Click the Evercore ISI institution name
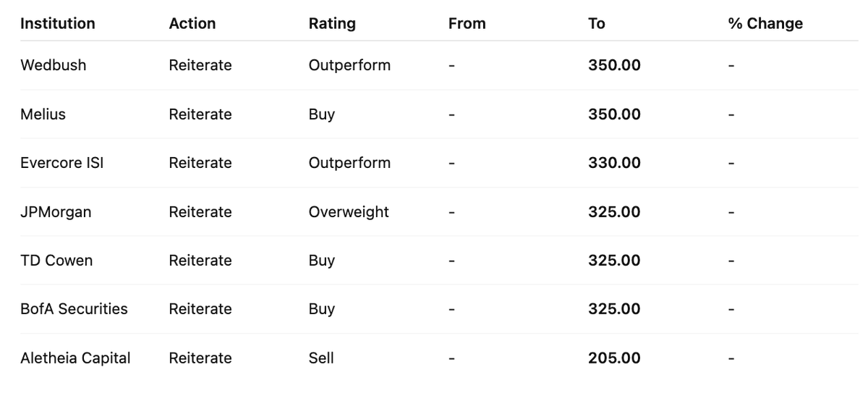The image size is (868, 396). [x=61, y=163]
